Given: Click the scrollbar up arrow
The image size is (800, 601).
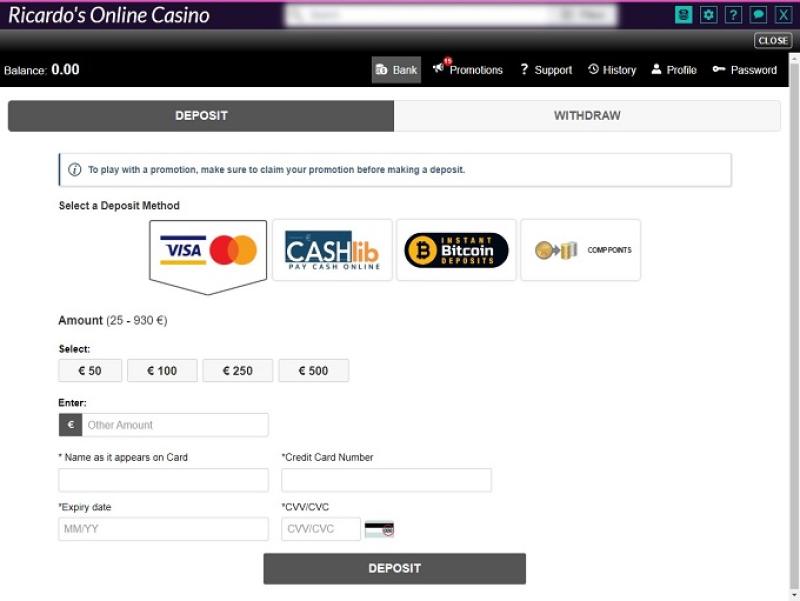Looking at the screenshot, I should [x=794, y=59].
